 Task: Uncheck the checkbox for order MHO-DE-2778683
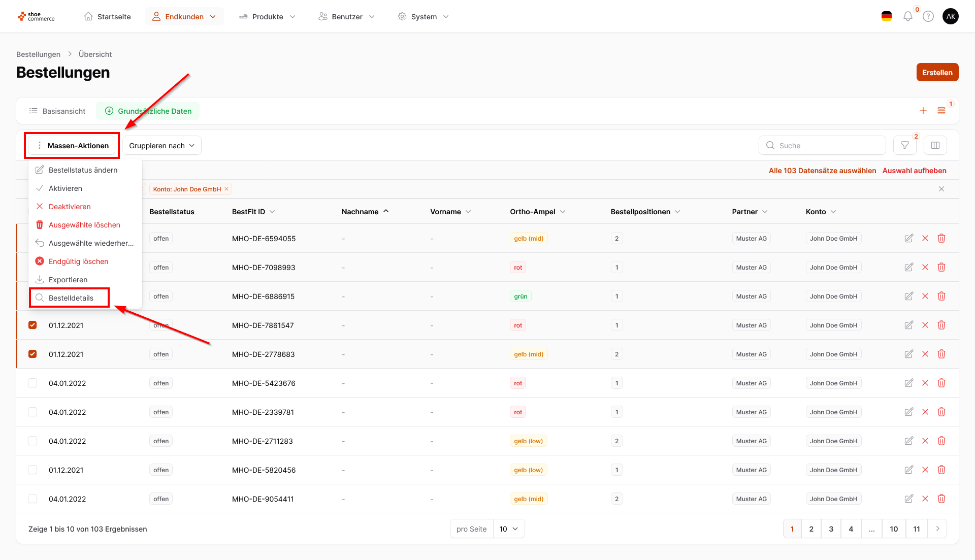click(32, 354)
